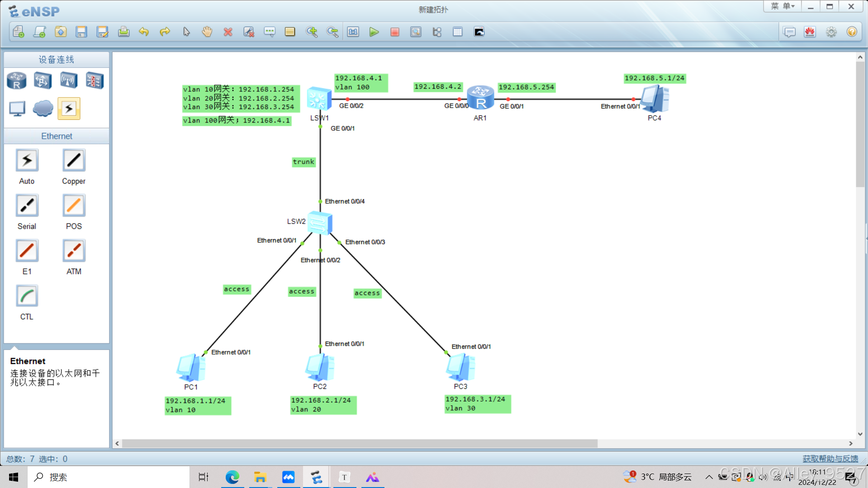
Task: Click the rectangle shape tool icon
Action: point(290,32)
